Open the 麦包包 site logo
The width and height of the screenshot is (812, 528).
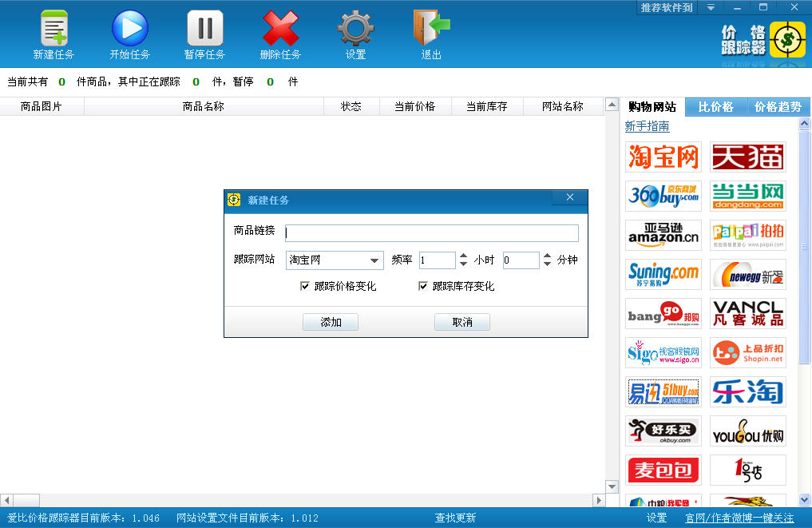click(x=663, y=470)
